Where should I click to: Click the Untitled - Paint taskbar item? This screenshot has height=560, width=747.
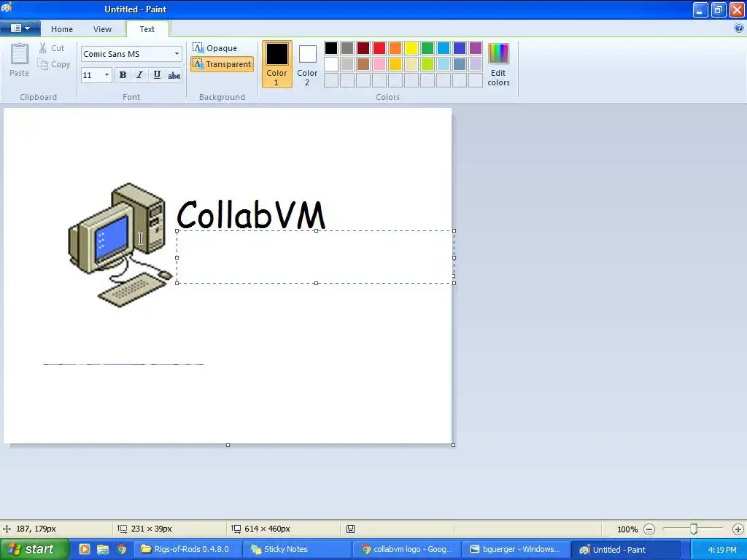[626, 549]
